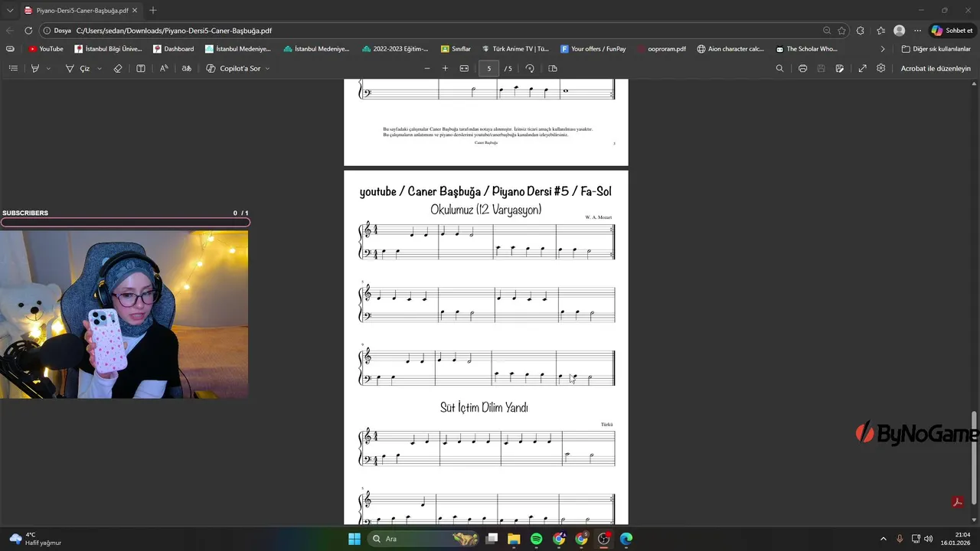Open Microsoft Edge from the taskbar
Viewport: 980px width, 551px height.
tap(626, 539)
